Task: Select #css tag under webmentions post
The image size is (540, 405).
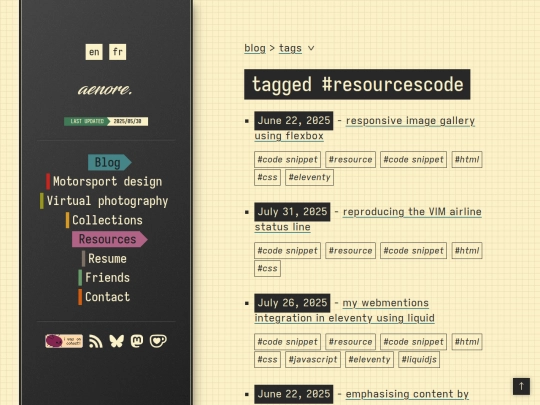Action: click(267, 360)
